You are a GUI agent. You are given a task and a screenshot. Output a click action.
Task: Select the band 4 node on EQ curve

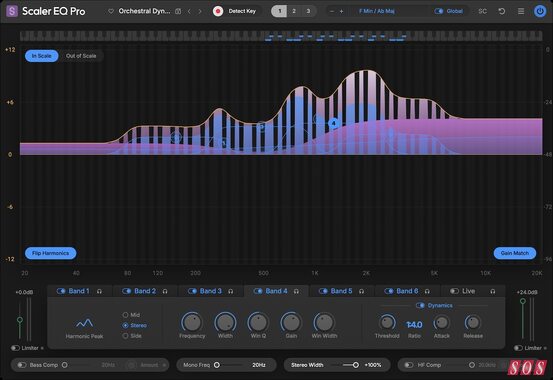333,123
